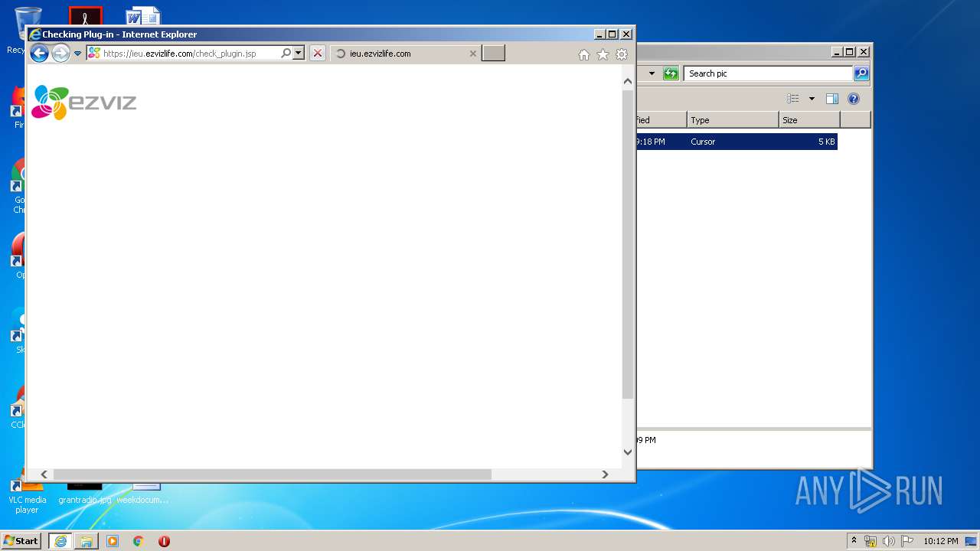Stop loading the page with X button
Viewport: 980px width, 551px height.
[317, 54]
